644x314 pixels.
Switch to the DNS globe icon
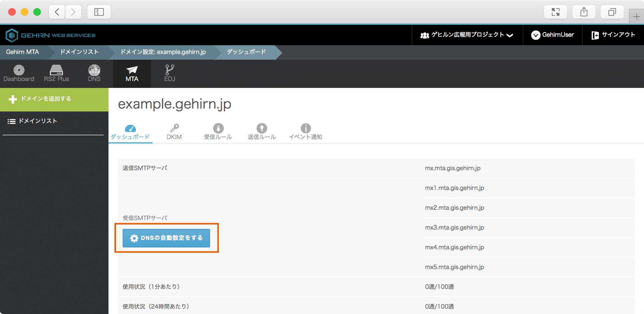coord(94,73)
